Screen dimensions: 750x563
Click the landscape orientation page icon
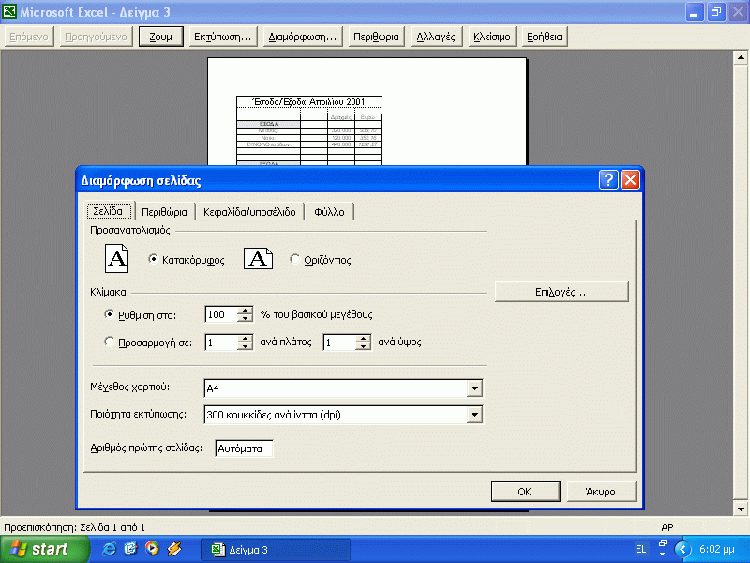258,258
